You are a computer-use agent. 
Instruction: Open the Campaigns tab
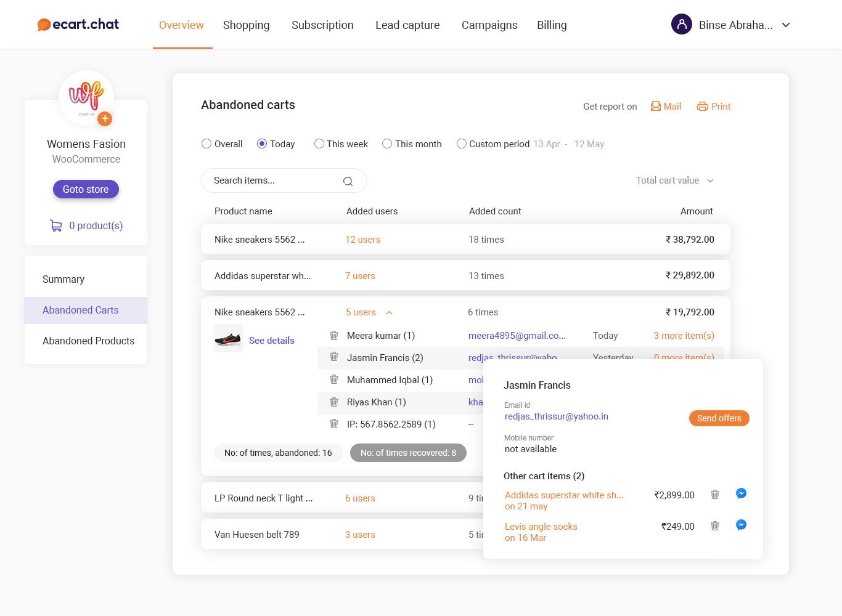tap(489, 25)
